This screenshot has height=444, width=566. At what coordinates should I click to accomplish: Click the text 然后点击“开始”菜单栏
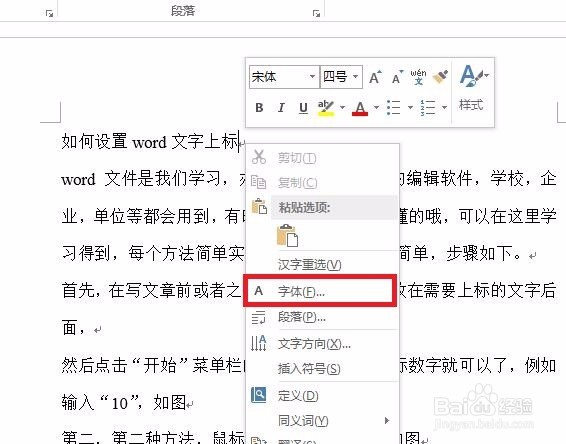(x=151, y=365)
